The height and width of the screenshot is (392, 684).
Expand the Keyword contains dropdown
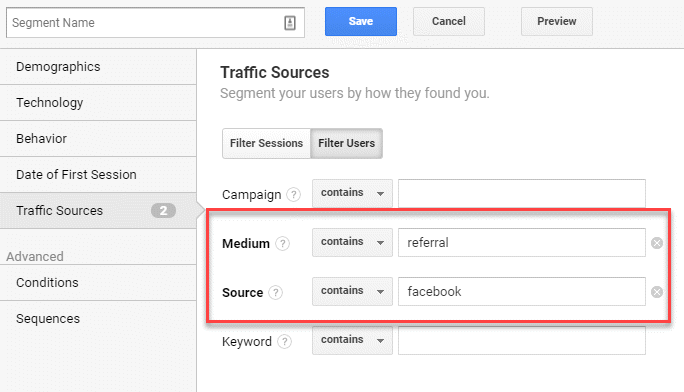pos(352,340)
